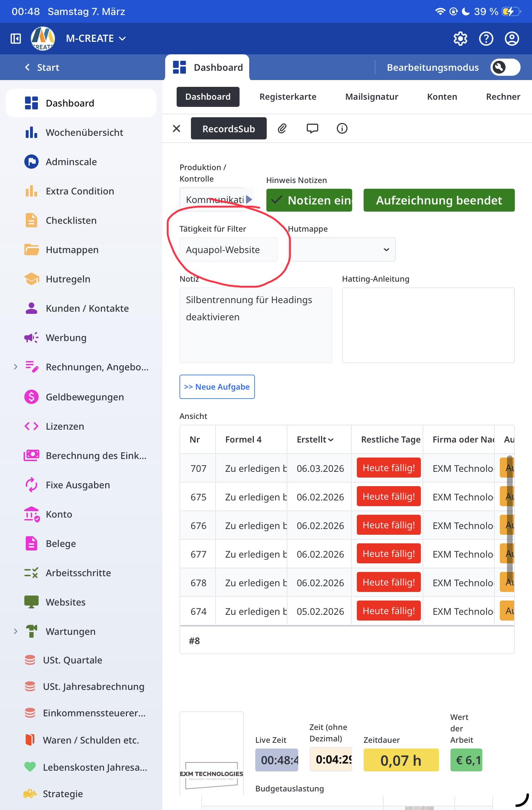Collapse the sidebar panel icon
This screenshot has width=532, height=810.
pyautogui.click(x=16, y=39)
